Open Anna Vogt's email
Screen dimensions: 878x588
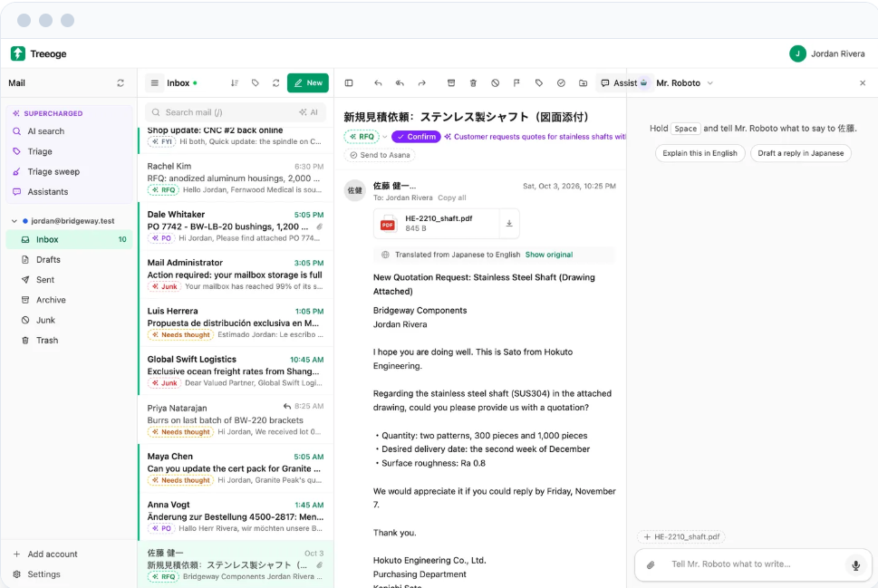(236, 516)
